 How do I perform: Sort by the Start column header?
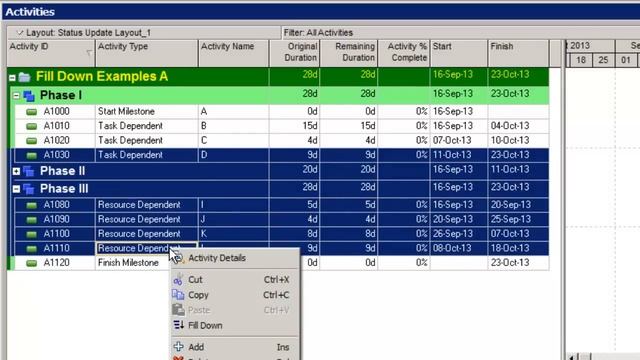click(459, 53)
